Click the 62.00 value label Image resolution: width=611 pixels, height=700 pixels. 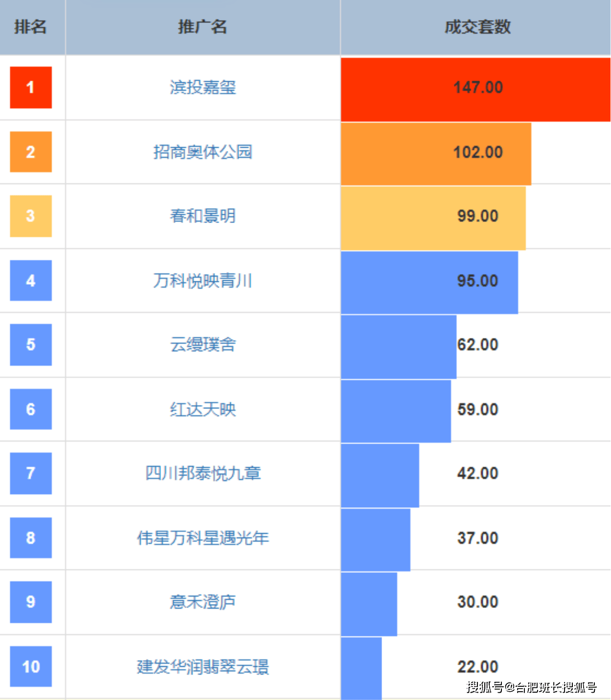[478, 345]
